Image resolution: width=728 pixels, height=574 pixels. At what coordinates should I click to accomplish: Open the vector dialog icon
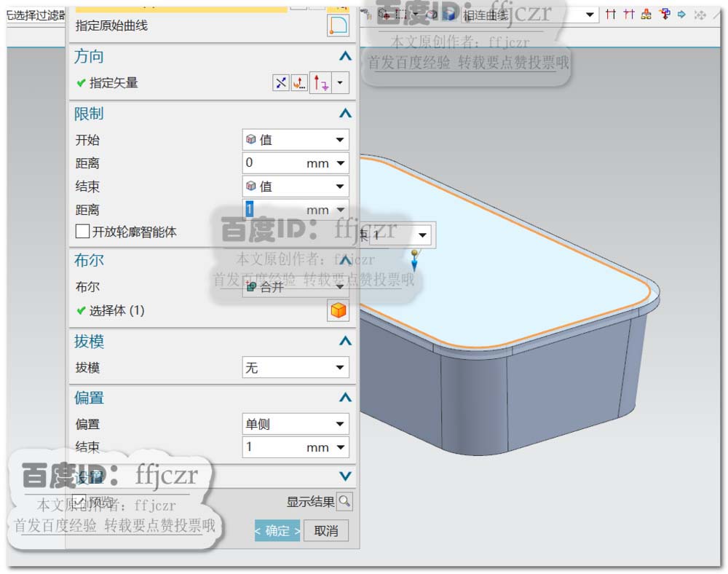click(299, 83)
